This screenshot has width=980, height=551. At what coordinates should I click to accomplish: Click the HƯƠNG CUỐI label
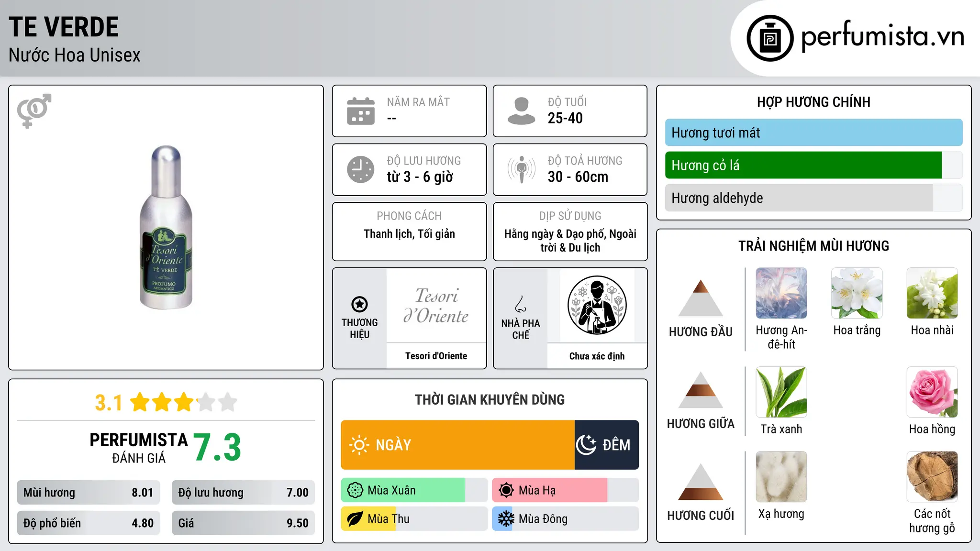701,516
